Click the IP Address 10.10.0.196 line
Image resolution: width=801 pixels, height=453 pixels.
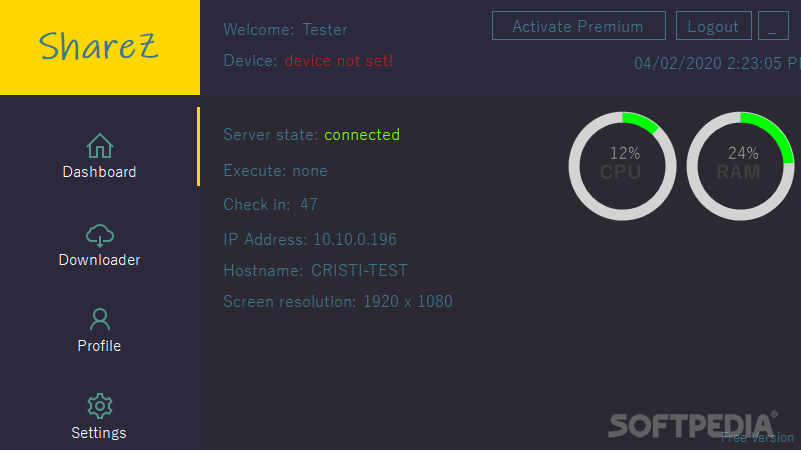[x=310, y=240]
